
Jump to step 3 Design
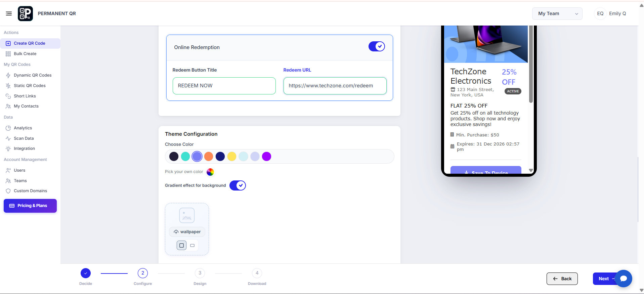(x=200, y=273)
